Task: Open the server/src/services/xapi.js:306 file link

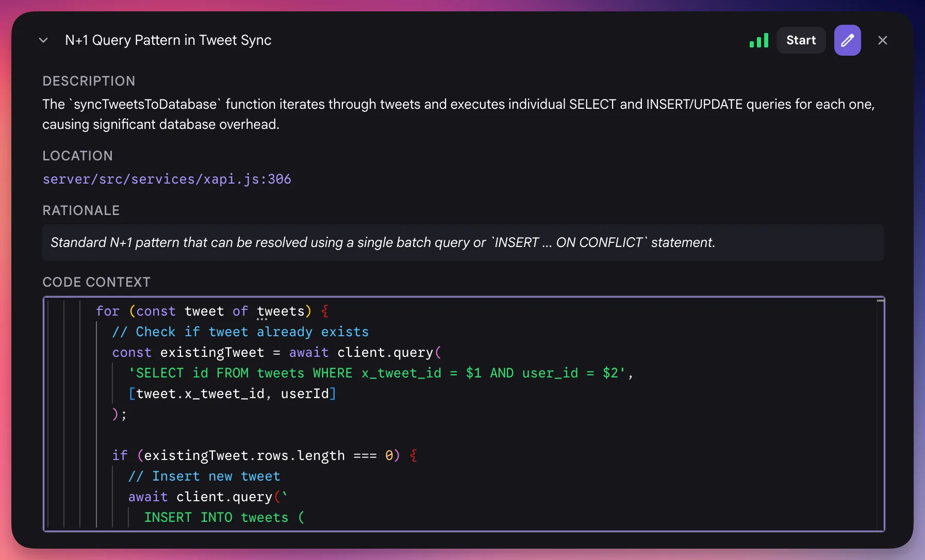Action: tap(167, 179)
